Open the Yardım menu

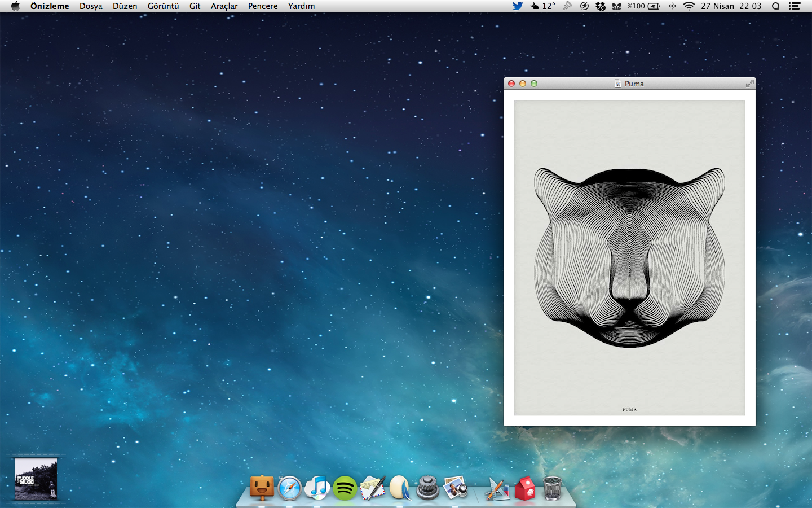[x=302, y=6]
